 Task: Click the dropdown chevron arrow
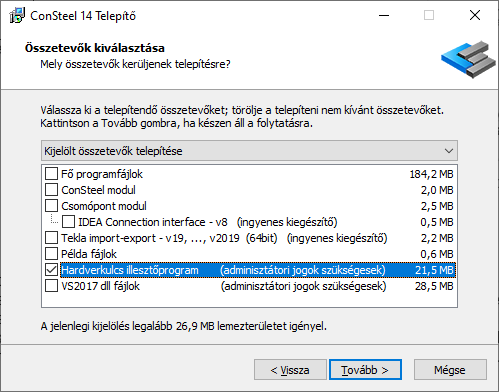449,151
